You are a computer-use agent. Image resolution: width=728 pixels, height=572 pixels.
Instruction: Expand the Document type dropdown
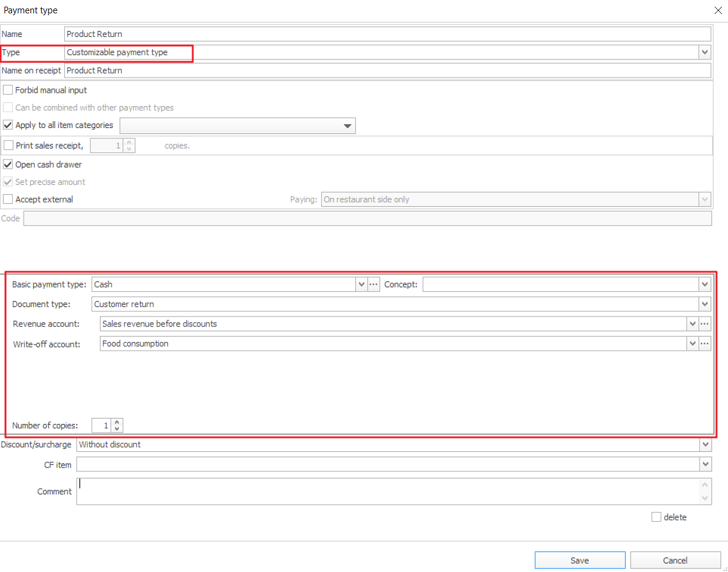coord(704,305)
